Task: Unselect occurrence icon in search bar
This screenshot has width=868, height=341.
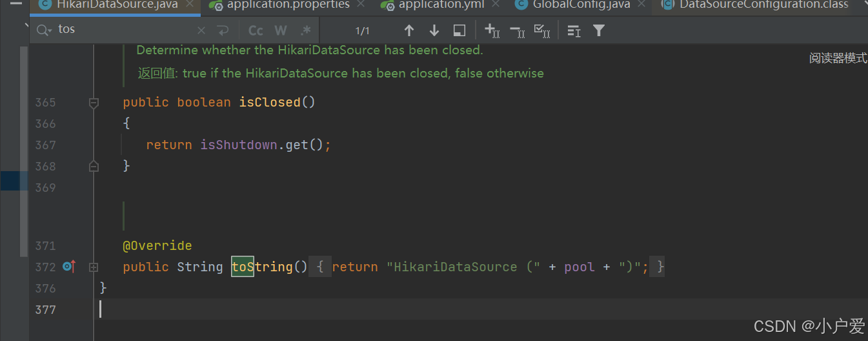Action: pos(517,30)
